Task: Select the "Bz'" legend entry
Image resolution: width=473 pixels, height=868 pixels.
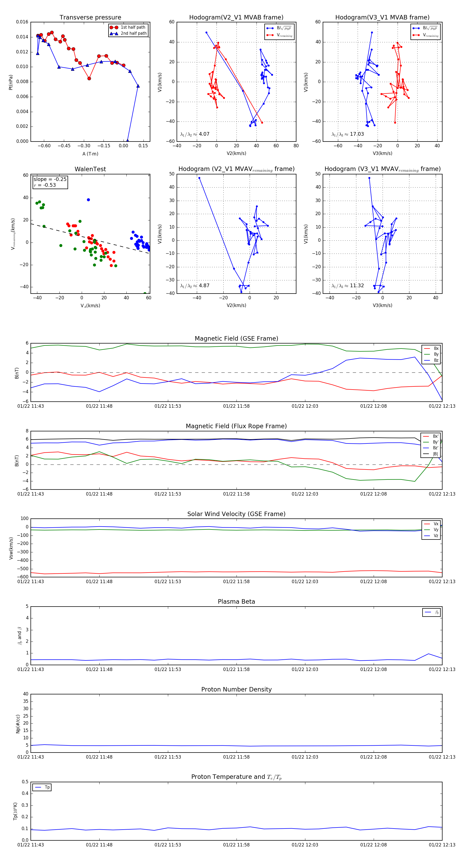Action: 431,448
